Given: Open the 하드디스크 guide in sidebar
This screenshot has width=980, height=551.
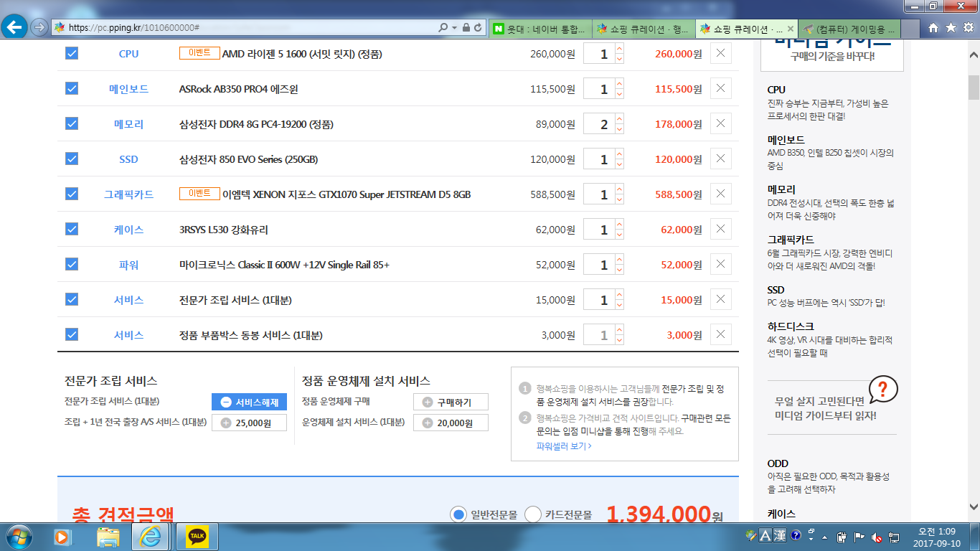Looking at the screenshot, I should click(791, 326).
